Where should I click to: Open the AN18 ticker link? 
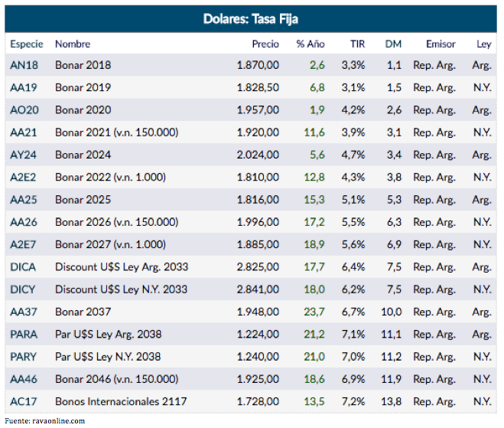pos(24,66)
